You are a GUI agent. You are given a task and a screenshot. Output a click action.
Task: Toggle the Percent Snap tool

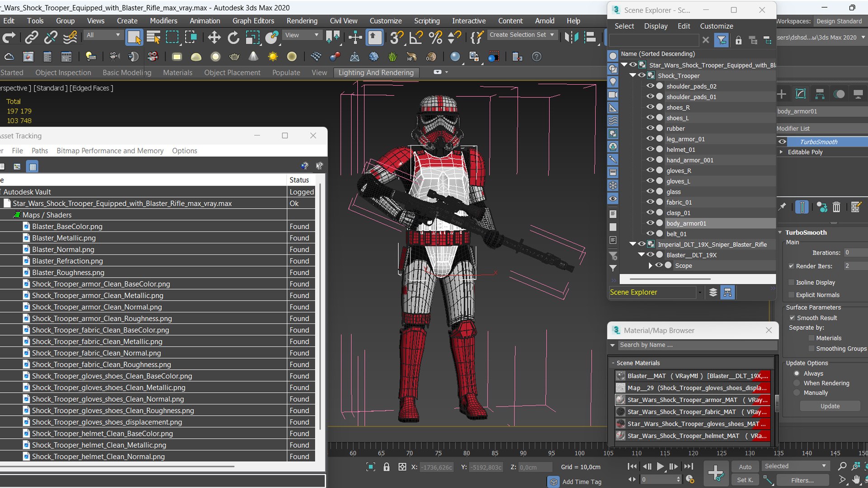click(435, 38)
